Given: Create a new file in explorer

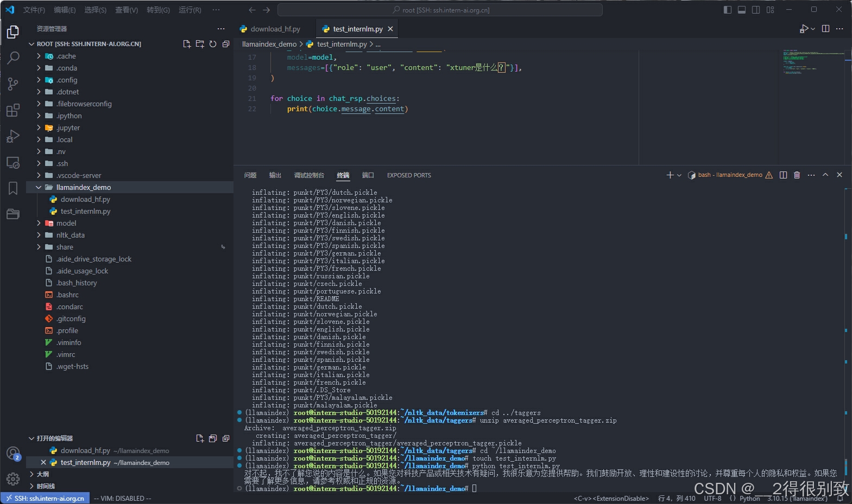Looking at the screenshot, I should tap(187, 44).
